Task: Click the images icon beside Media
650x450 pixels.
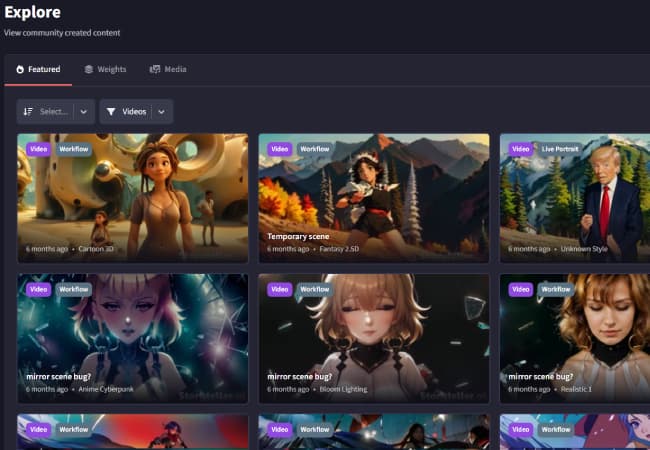Action: 155,69
